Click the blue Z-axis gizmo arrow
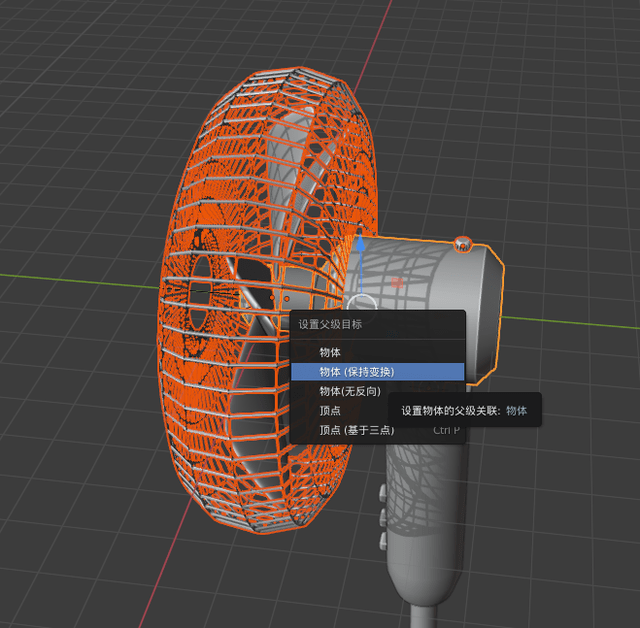 (359, 245)
